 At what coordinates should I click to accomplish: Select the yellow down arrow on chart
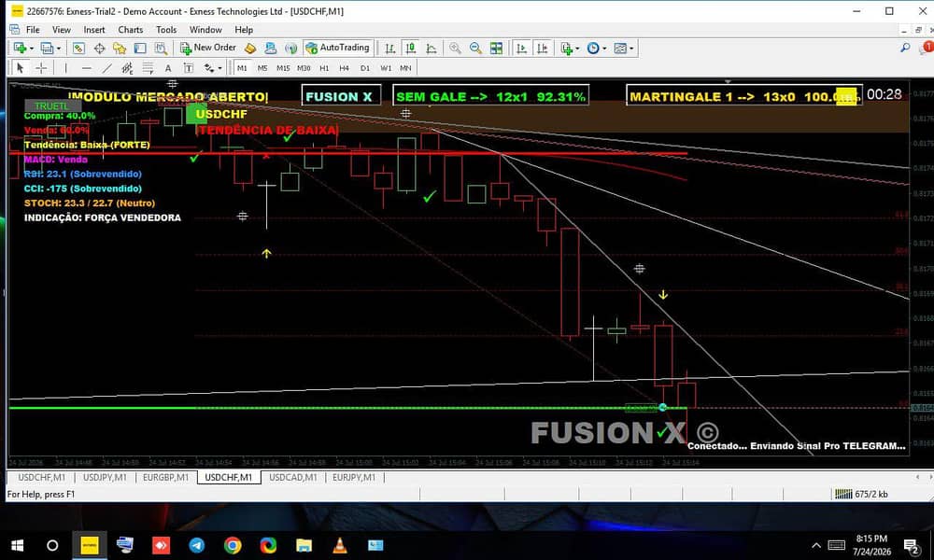point(663,295)
